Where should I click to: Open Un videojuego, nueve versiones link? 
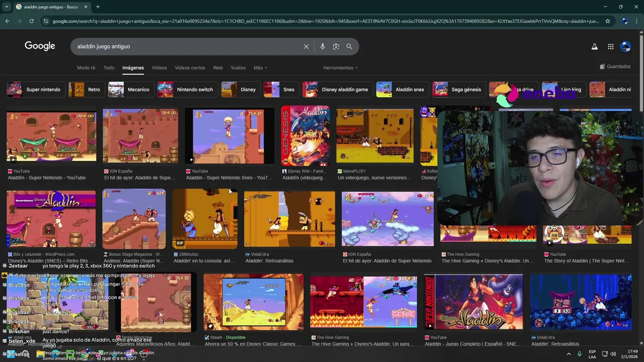[374, 177]
